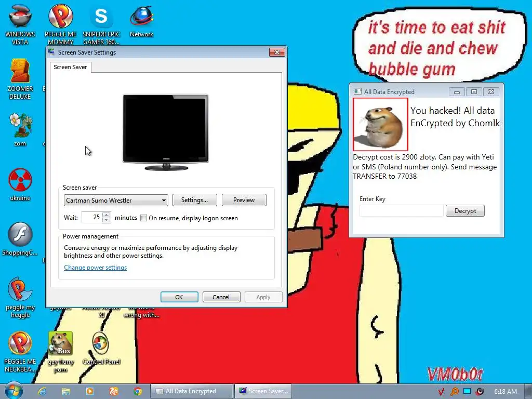This screenshot has height=399, width=532.
Task: Click the blue monitor tray icon
Action: pos(467,391)
